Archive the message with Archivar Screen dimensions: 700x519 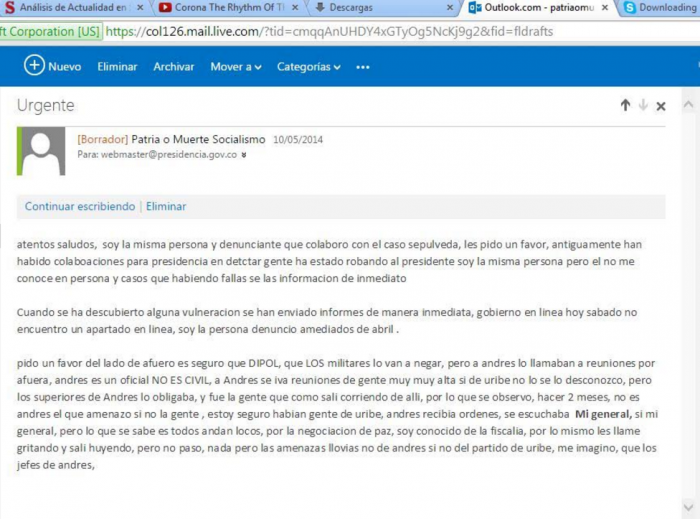click(174, 66)
